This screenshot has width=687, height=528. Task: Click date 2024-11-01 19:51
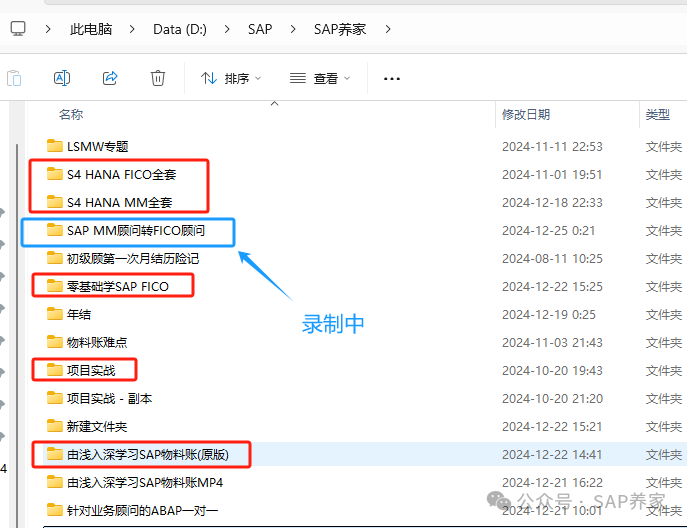(552, 174)
